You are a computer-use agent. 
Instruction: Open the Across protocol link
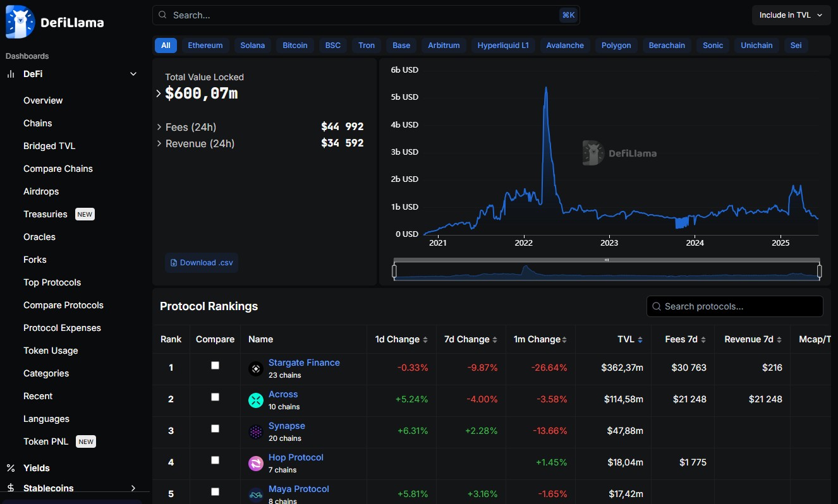[x=283, y=394]
